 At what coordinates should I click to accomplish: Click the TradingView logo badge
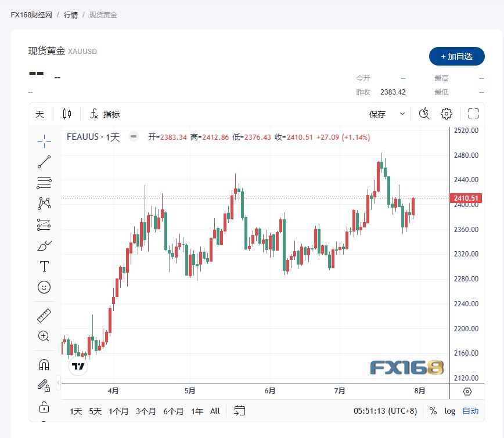pos(78,366)
